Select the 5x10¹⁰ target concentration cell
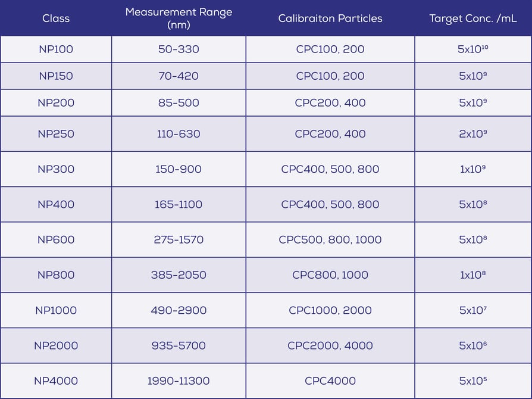This screenshot has height=399, width=532. coord(473,49)
